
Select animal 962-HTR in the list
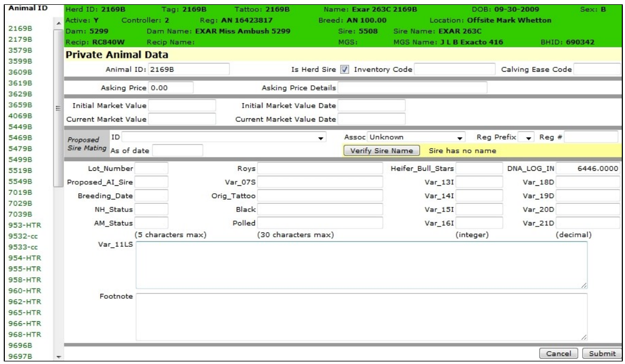tap(25, 301)
